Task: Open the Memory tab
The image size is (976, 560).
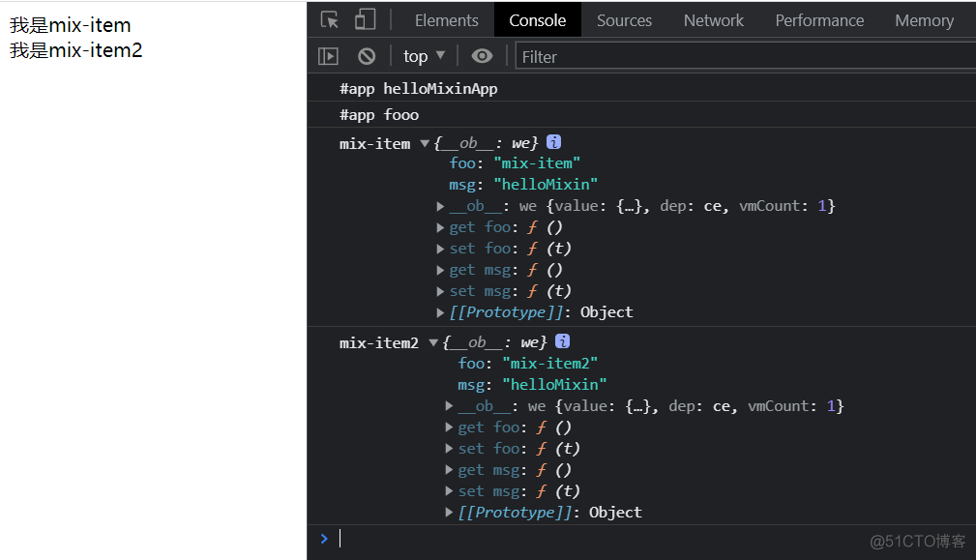Action: pyautogui.click(x=924, y=20)
